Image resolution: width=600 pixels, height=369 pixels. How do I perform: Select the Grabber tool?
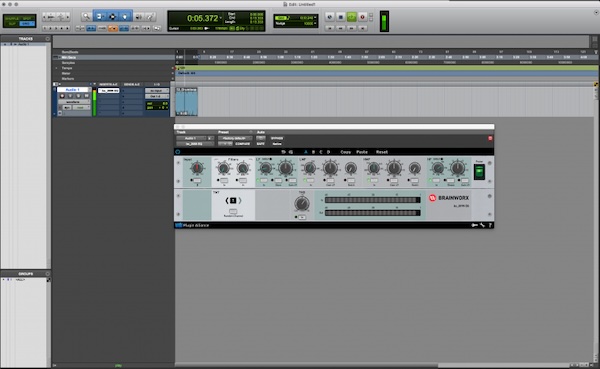click(125, 16)
